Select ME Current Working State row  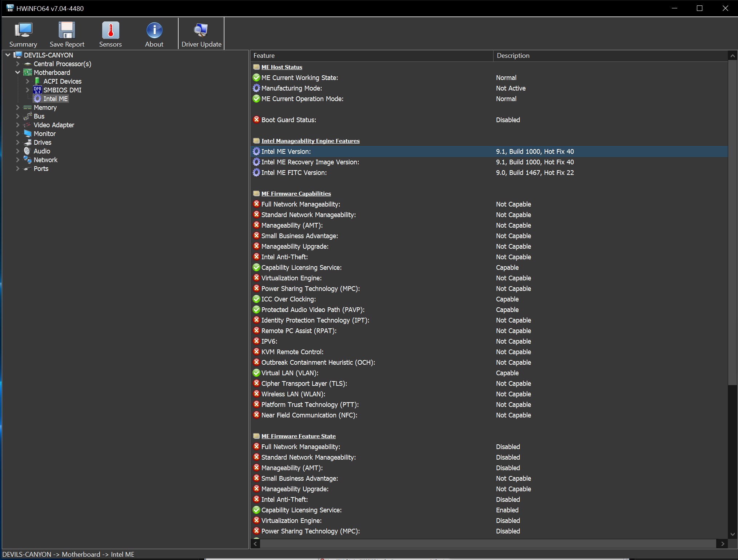(489, 78)
